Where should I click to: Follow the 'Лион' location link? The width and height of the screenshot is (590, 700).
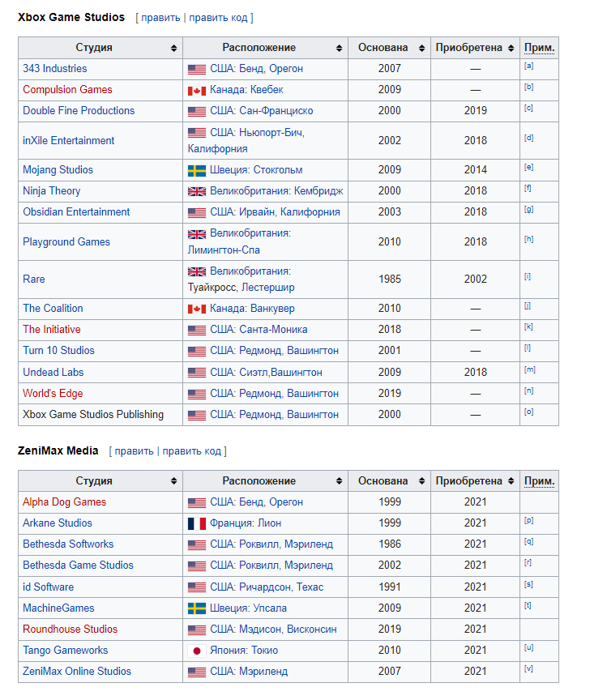click(270, 523)
